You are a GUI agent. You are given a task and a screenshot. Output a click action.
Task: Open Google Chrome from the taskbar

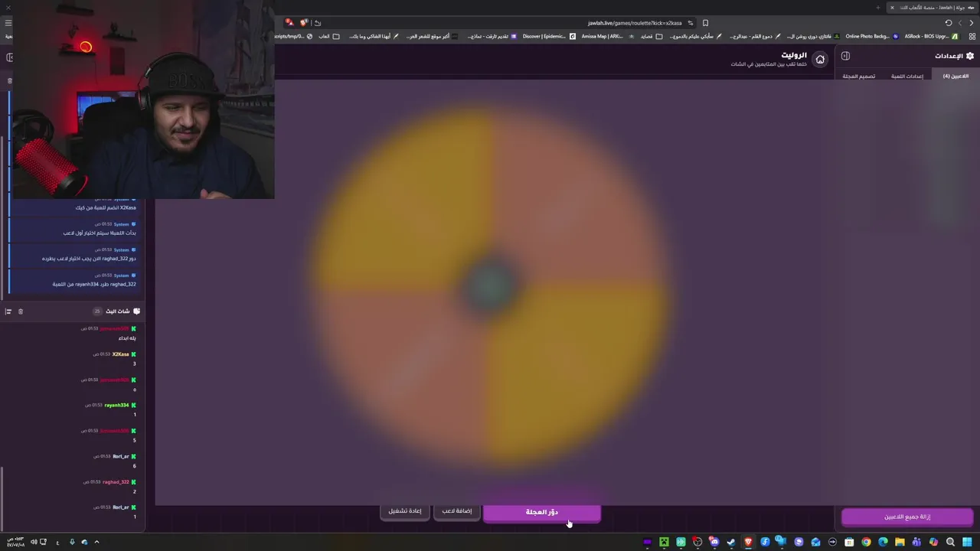click(866, 542)
